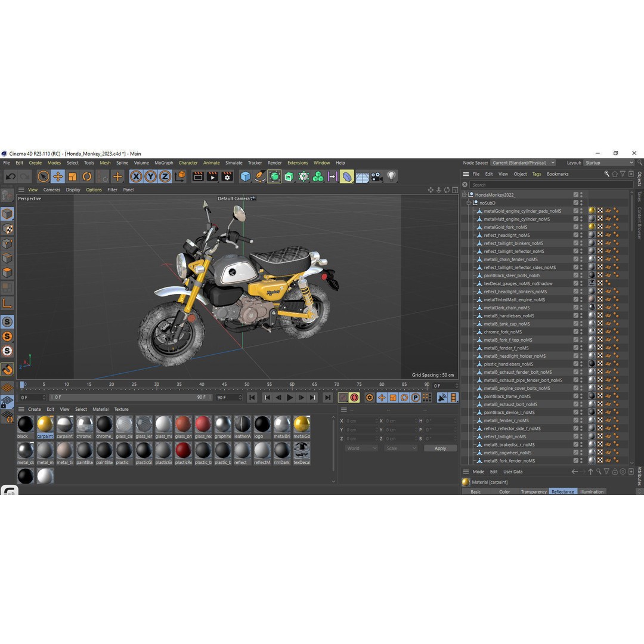This screenshot has width=644, height=644.
Task: Open Edit Render Settings gear clapper icon
Action: [x=227, y=177]
